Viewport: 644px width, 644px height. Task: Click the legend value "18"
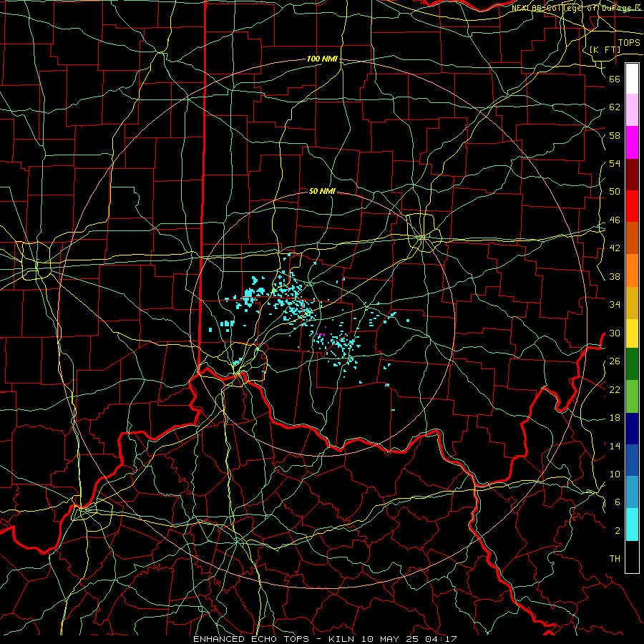pos(615,418)
